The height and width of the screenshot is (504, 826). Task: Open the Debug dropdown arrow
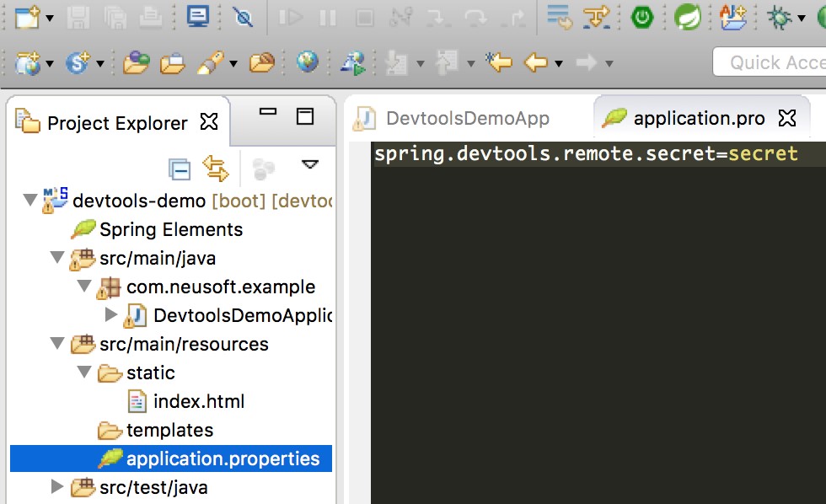(802, 19)
